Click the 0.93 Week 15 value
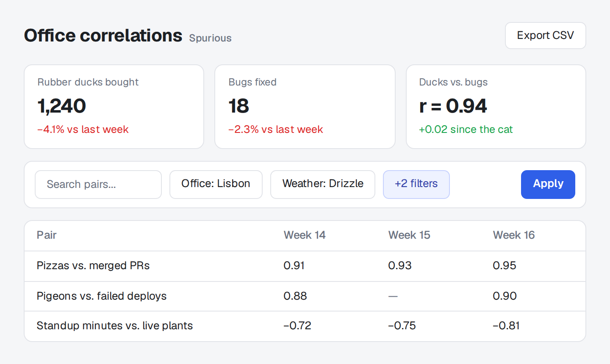 point(400,266)
